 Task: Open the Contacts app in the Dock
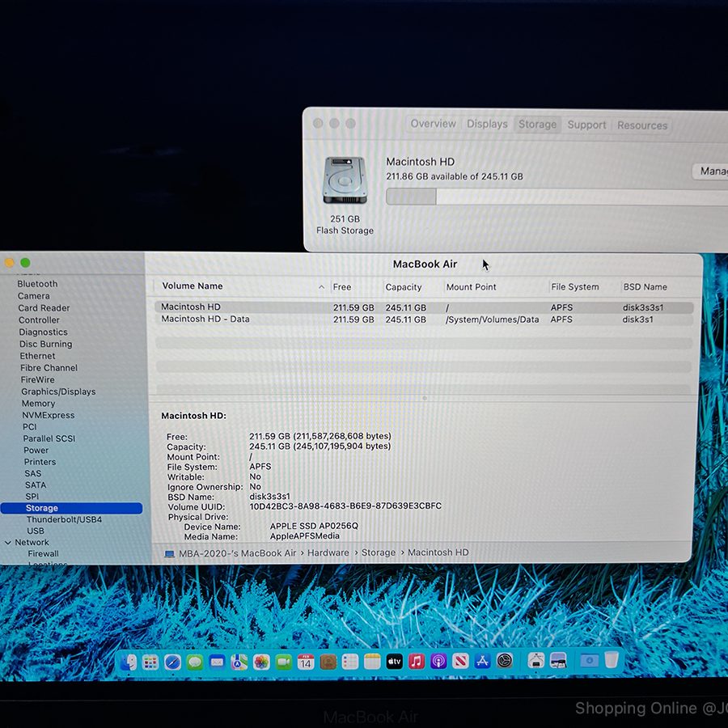328,662
